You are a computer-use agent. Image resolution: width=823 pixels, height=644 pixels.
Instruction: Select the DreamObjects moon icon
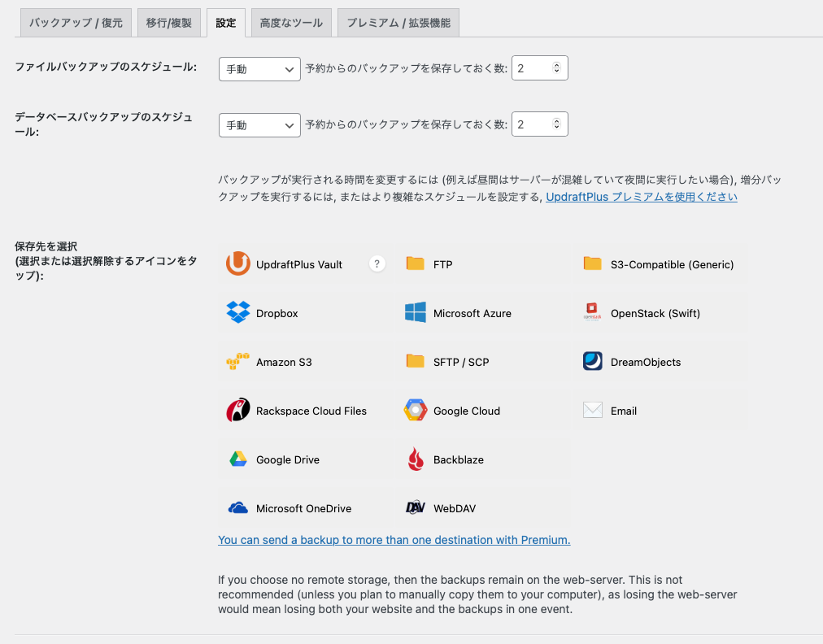coord(593,361)
